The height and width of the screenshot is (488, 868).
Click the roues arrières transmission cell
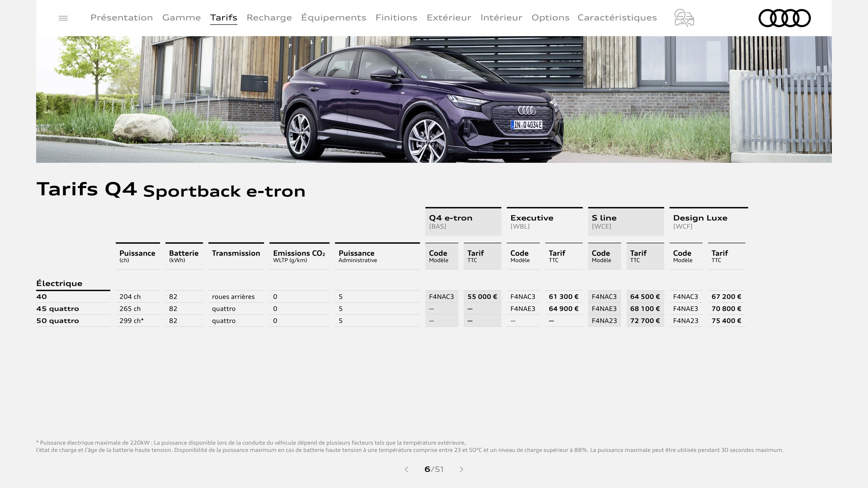coord(233,296)
